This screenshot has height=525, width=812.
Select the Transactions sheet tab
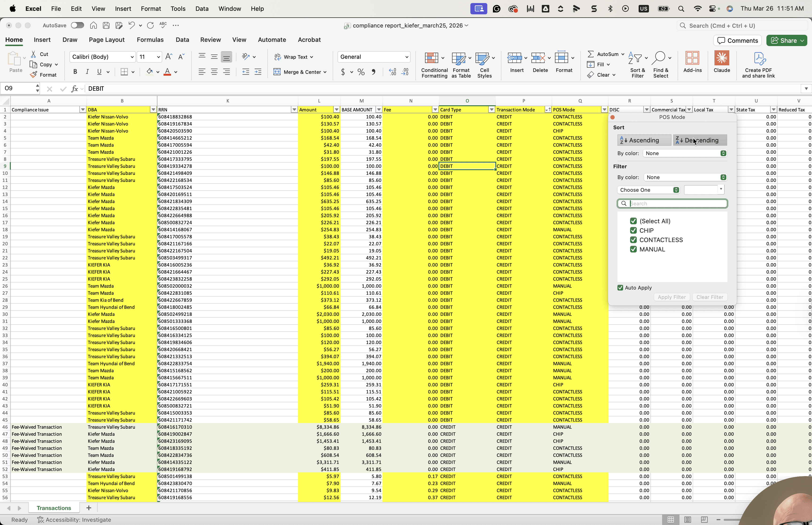[54, 508]
